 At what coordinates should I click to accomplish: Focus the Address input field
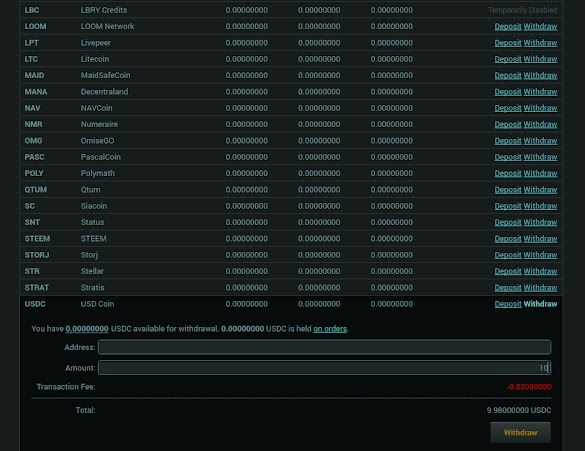click(x=325, y=347)
